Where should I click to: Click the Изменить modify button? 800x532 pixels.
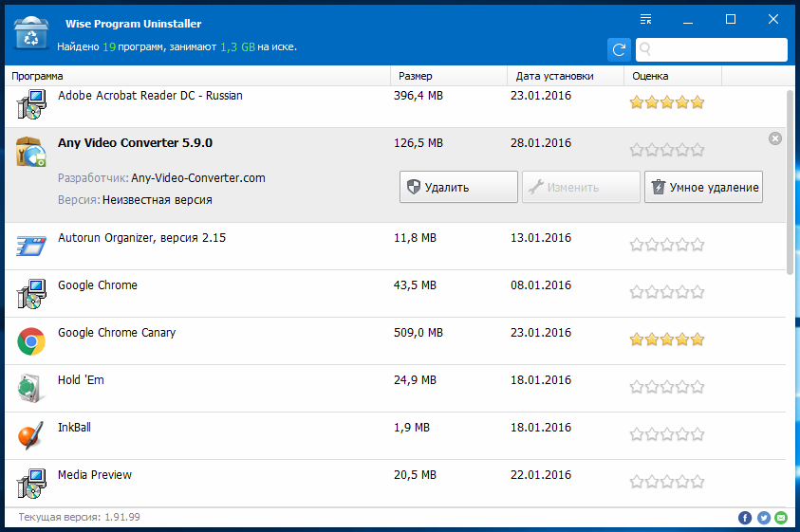click(581, 187)
